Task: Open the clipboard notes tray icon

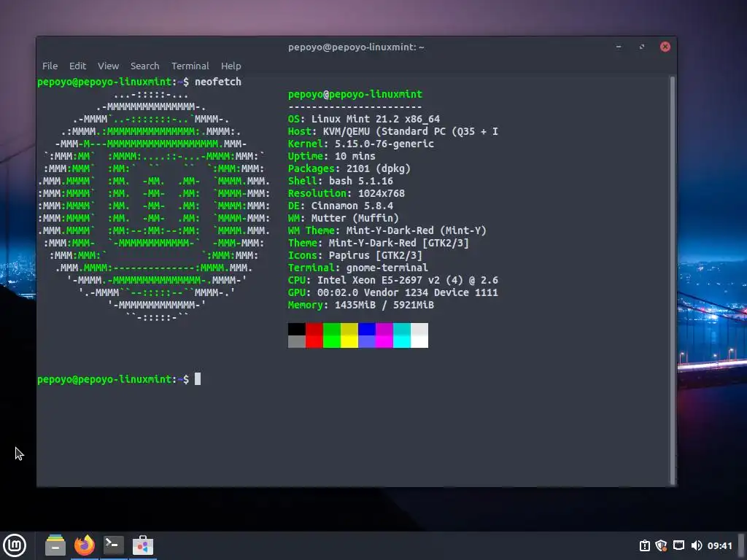Action: (645, 545)
